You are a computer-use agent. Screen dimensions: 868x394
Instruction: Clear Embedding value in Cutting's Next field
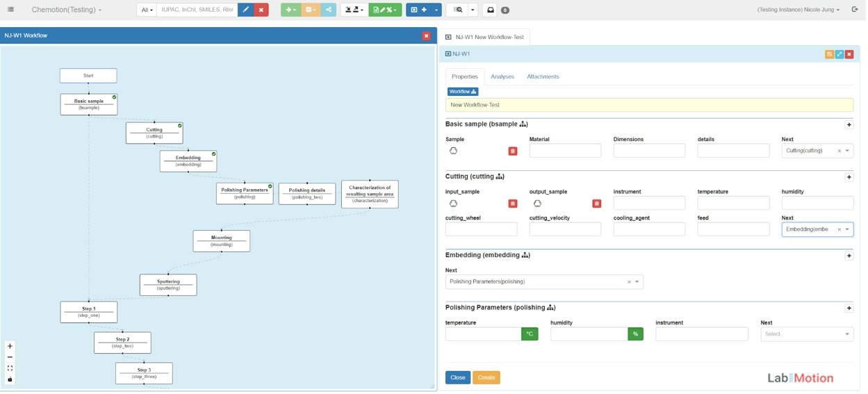click(x=839, y=229)
